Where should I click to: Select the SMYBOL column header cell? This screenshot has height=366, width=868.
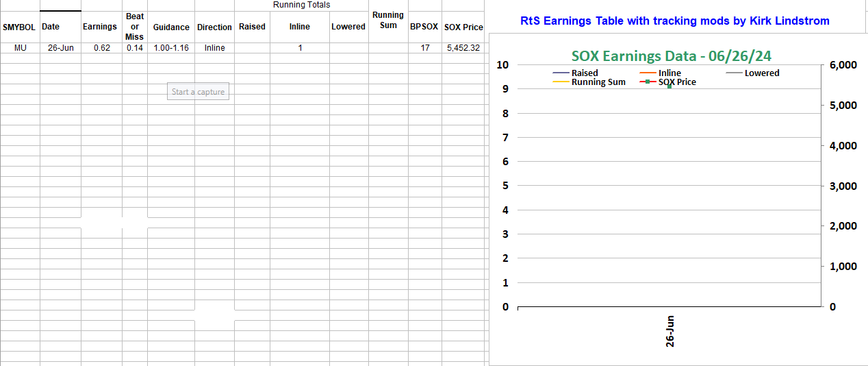tap(19, 27)
